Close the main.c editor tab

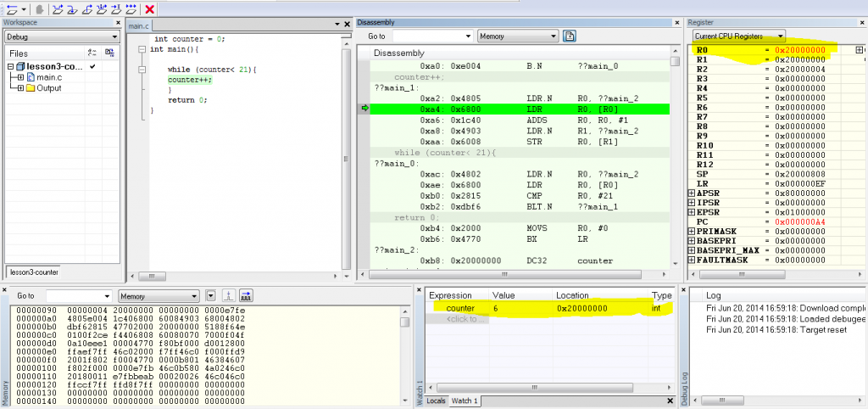point(347,25)
